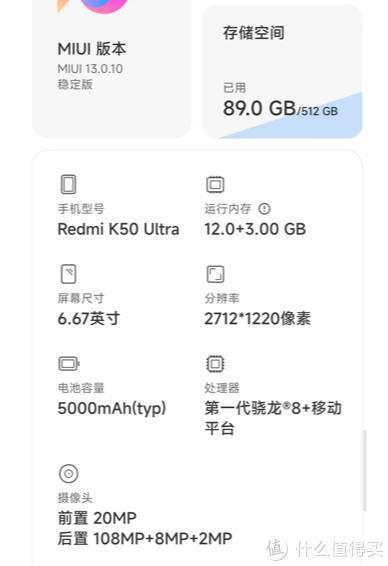The height and width of the screenshot is (566, 388).
Task: Open the MIUI 版本 card
Action: [112, 69]
